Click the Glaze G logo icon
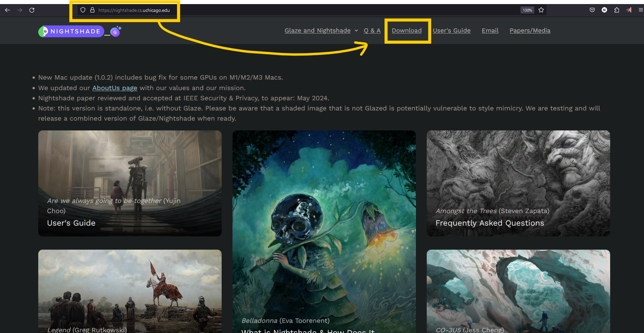The width and height of the screenshot is (644, 333). 115,32
